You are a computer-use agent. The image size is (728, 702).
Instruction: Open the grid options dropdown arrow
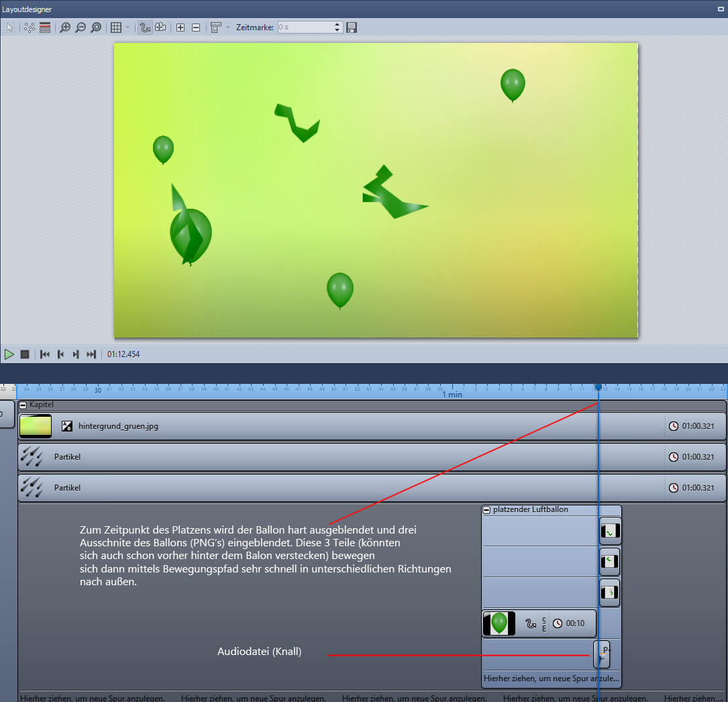point(127,28)
